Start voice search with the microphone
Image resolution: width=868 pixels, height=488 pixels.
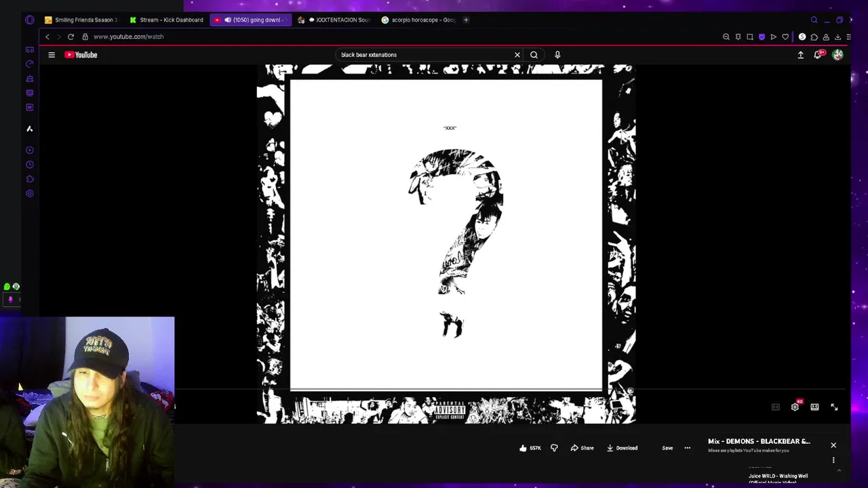coord(557,55)
